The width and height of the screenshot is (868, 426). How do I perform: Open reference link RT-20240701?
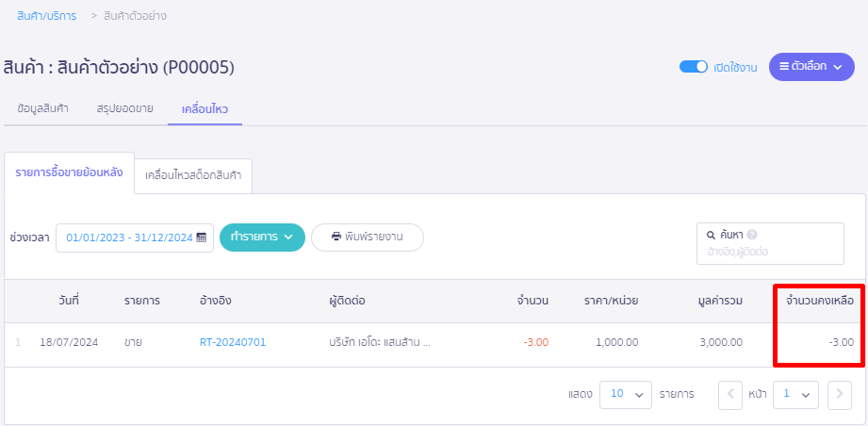pos(233,342)
